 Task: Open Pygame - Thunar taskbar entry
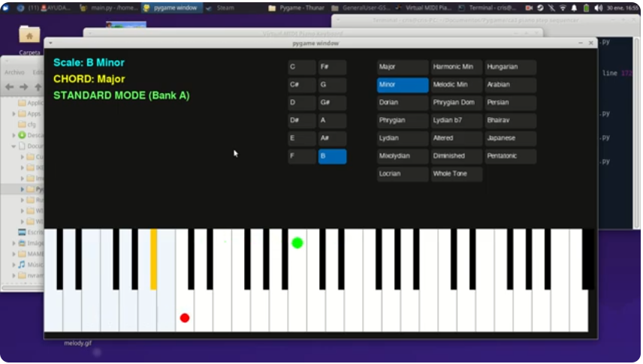pyautogui.click(x=297, y=8)
